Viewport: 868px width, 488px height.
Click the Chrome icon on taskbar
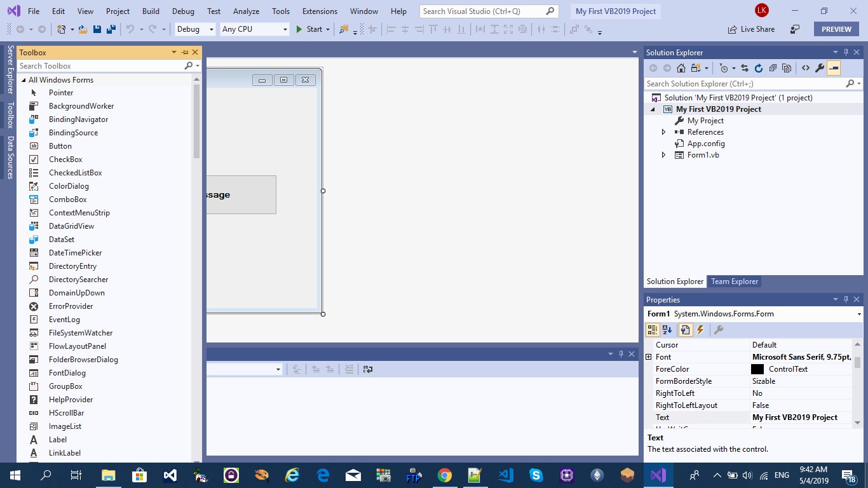click(444, 475)
